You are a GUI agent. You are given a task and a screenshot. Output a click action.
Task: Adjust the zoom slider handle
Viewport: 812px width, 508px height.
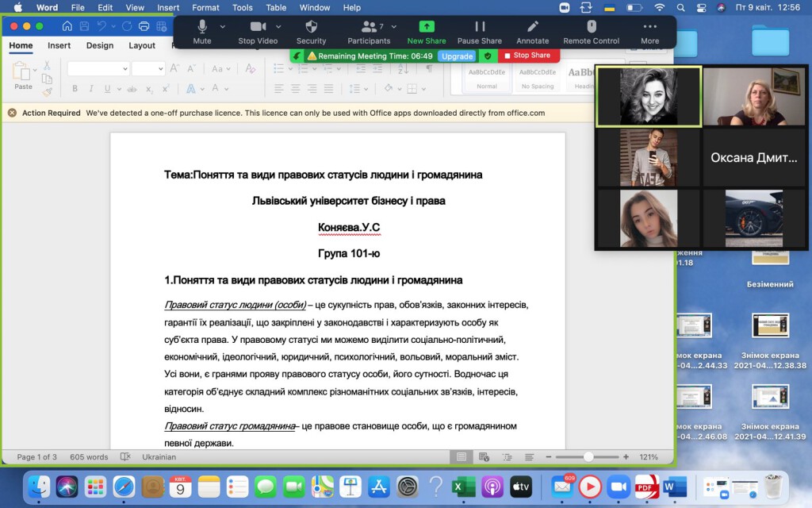tap(588, 456)
